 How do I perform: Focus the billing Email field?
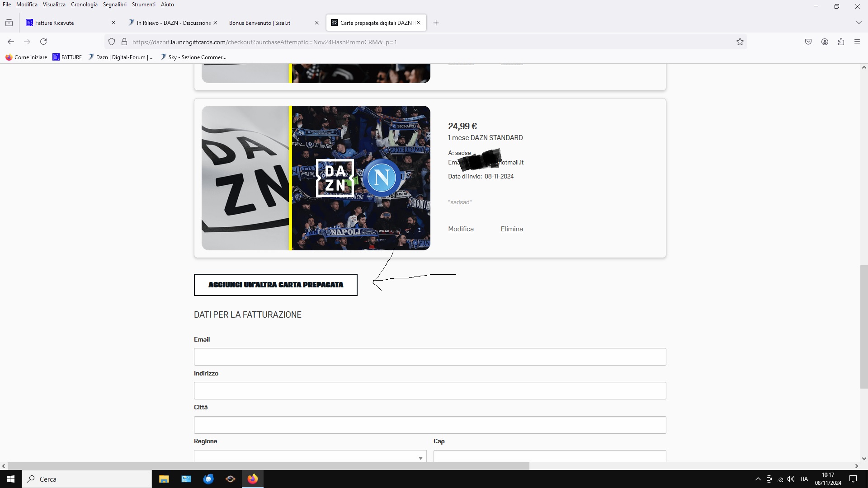click(430, 357)
